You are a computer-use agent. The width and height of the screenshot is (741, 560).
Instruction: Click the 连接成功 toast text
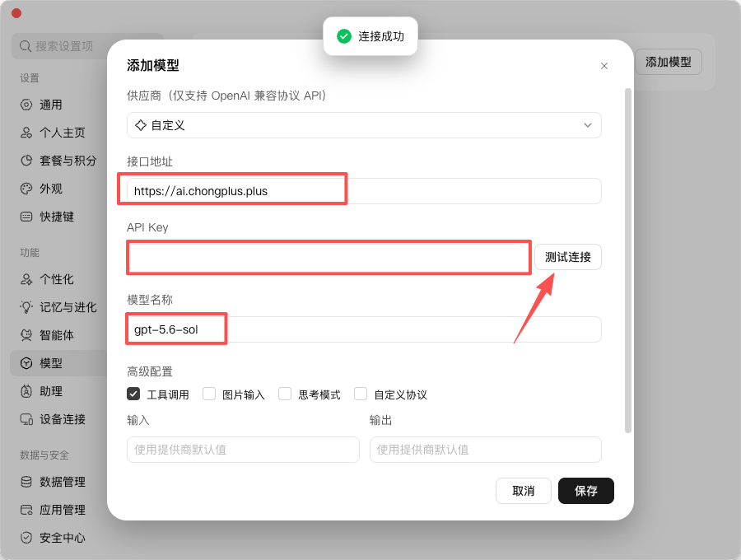[x=381, y=36]
